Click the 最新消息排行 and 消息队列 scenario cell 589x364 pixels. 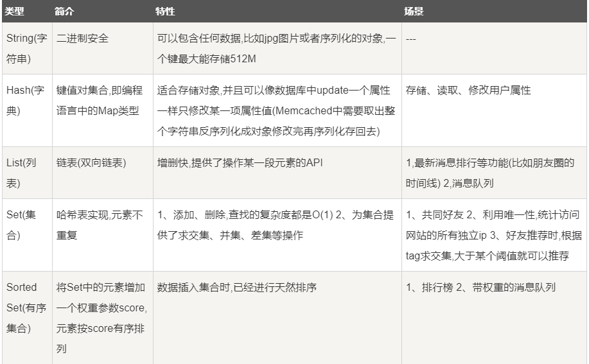tap(494, 173)
